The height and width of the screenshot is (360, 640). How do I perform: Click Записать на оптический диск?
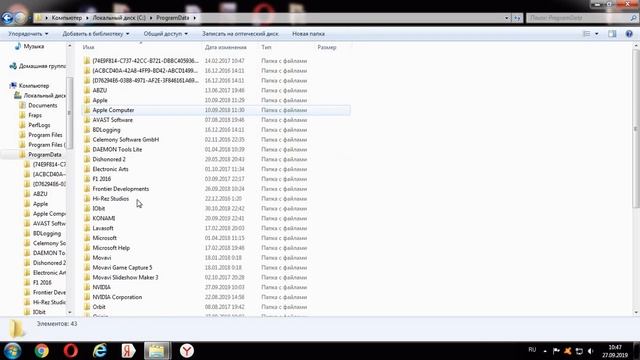240,34
